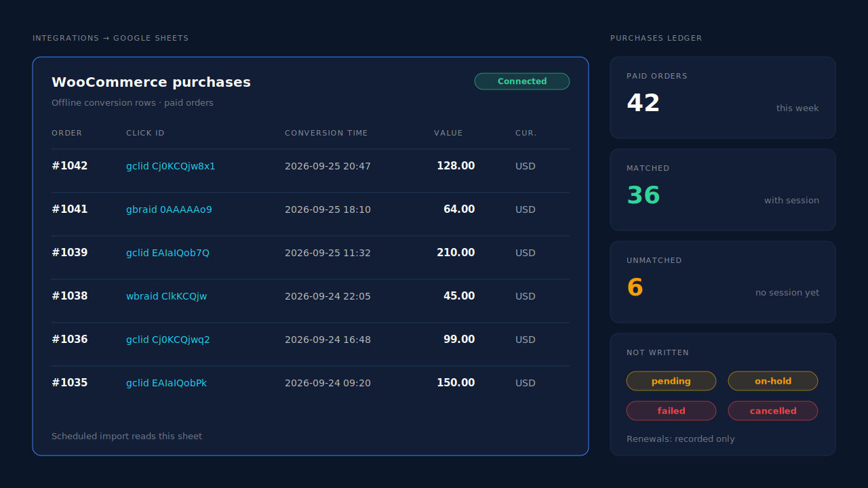This screenshot has width=868, height=488.
Task: Select the 45.00 value cell
Action: click(x=459, y=296)
